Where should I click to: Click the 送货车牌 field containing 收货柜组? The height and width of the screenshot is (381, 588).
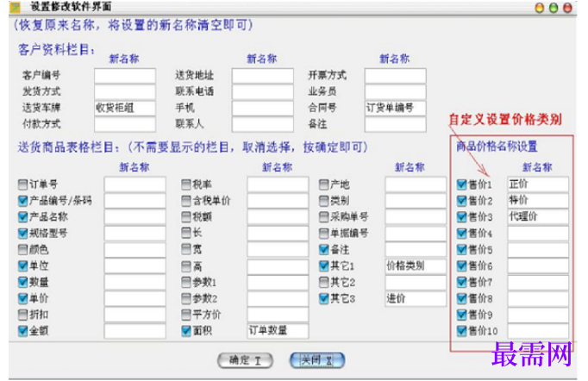coord(125,108)
